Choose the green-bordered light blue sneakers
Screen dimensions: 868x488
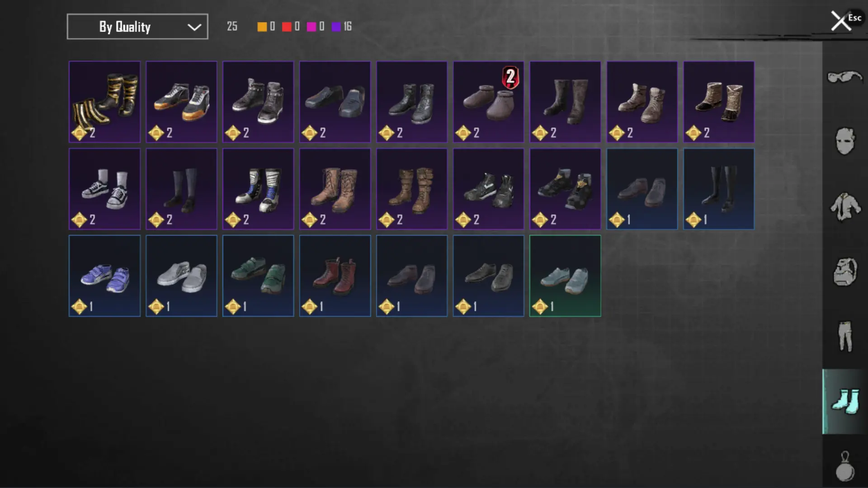565,276
